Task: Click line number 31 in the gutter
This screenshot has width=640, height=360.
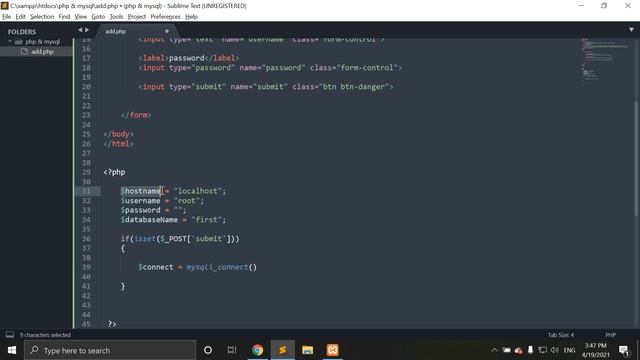Action: tap(86, 191)
